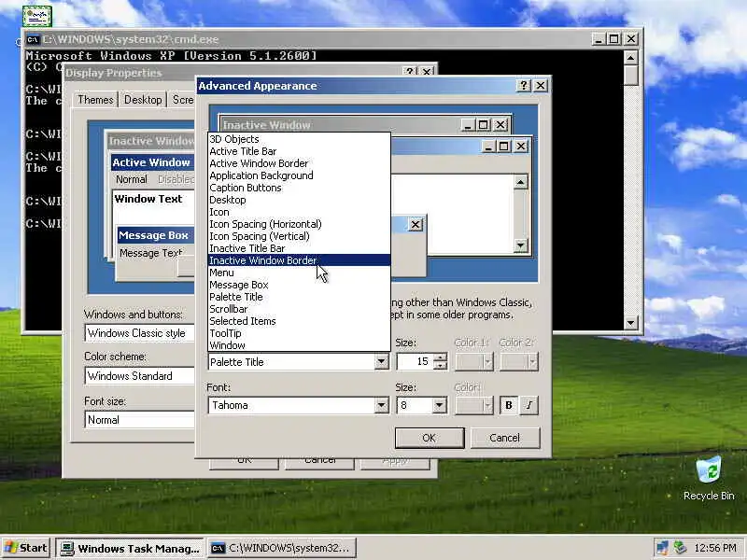
Task: Select Inactive Title Bar in the list
Action: pyautogui.click(x=299, y=248)
